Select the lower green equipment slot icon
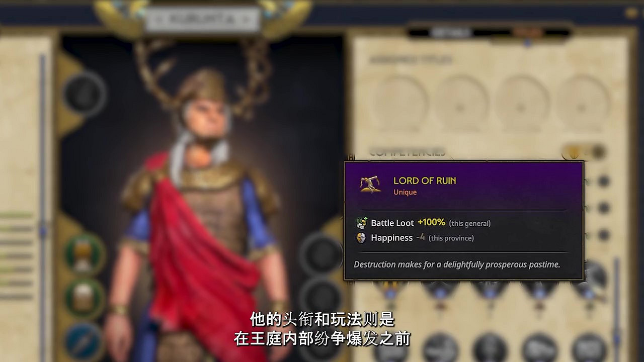The image size is (644, 362). coord(85,297)
